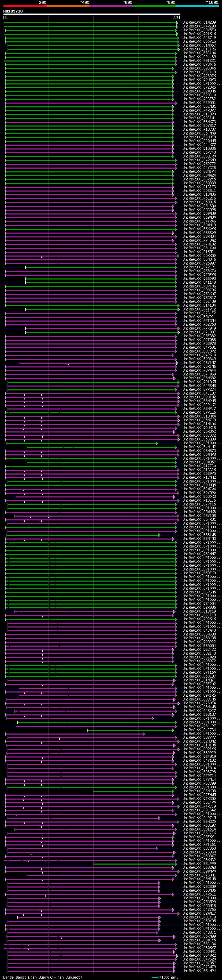222x980 pixels.
Task: Select the UniRef100_A8ISZ1 label
Action: click(x=199, y=60)
